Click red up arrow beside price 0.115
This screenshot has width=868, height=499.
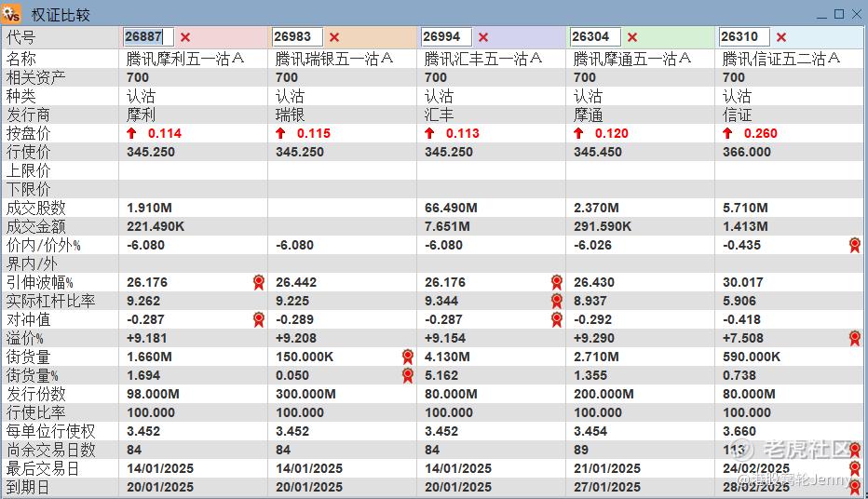point(280,133)
